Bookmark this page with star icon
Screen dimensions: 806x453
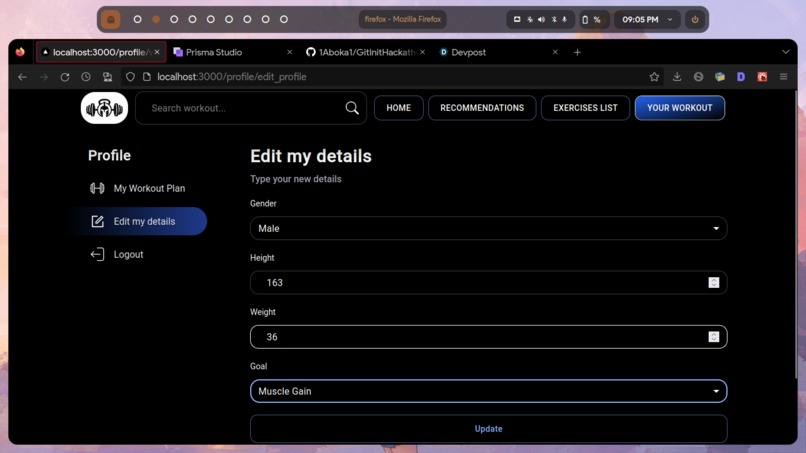[654, 77]
